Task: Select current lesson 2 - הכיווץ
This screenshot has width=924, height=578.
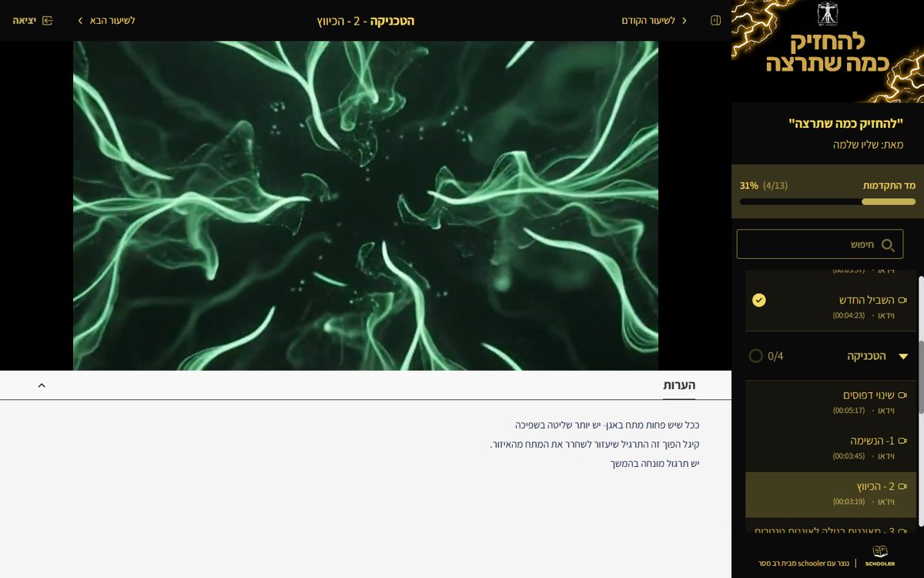Action: pos(831,494)
